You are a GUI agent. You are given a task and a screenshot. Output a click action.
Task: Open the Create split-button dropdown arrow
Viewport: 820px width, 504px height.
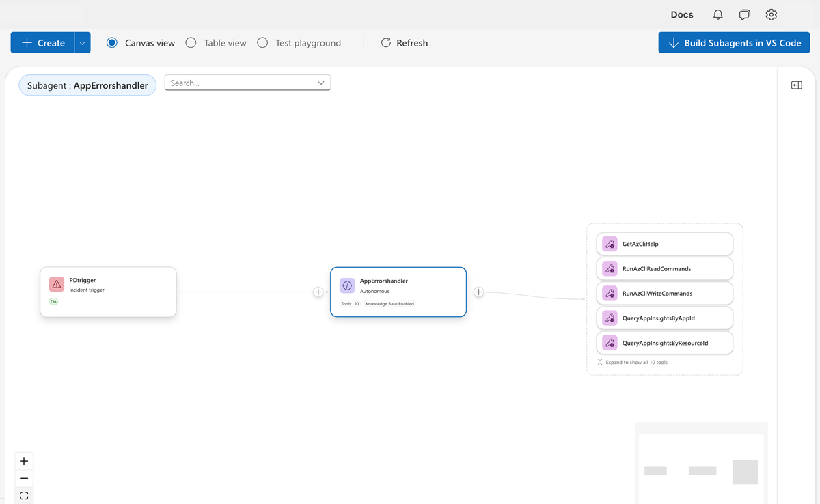(x=82, y=43)
